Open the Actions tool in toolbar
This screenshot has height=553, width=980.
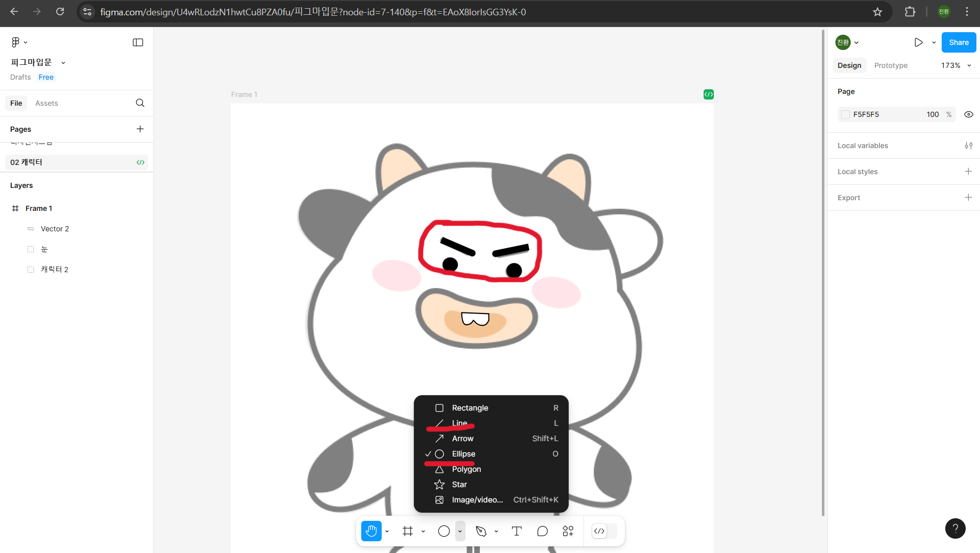click(x=568, y=531)
